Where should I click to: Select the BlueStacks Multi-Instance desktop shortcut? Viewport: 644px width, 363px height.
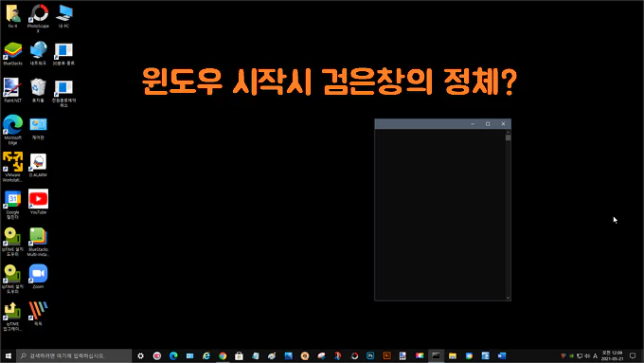38,242
